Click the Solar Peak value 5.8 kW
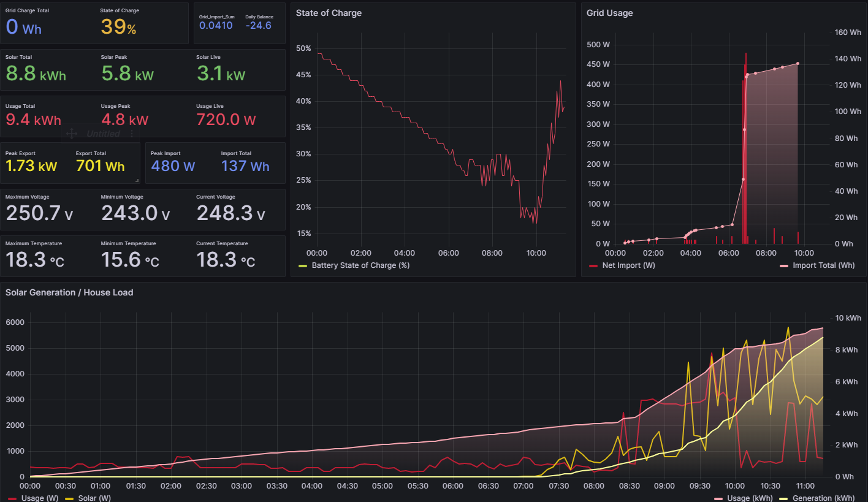 click(128, 74)
